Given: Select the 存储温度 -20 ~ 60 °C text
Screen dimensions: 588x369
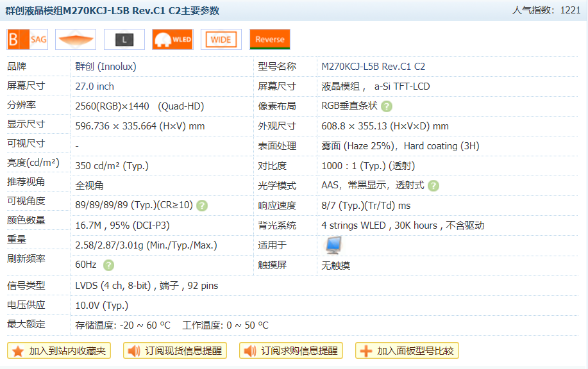Looking at the screenshot, I should pyautogui.click(x=122, y=325).
